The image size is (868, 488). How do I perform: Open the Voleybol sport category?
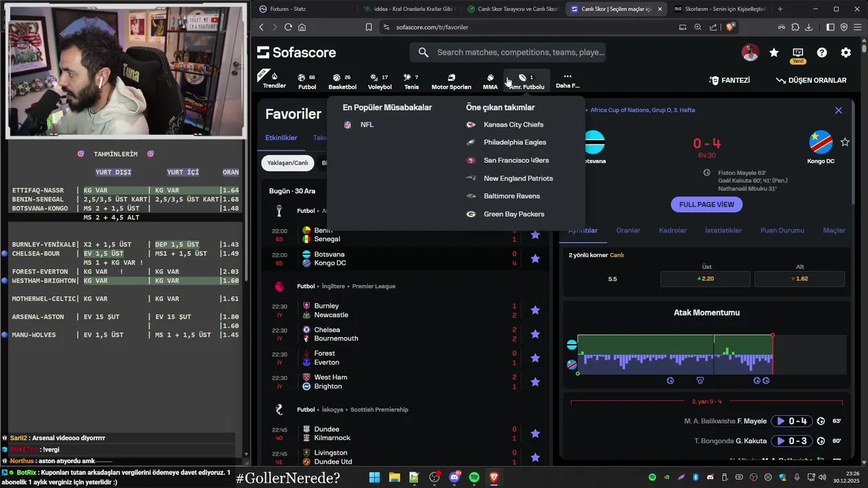(x=380, y=81)
